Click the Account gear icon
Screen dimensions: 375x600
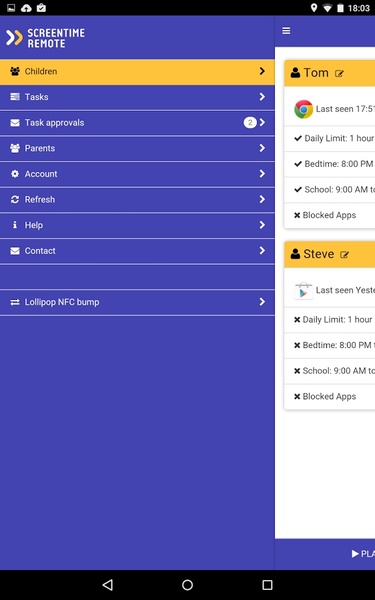(x=15, y=174)
